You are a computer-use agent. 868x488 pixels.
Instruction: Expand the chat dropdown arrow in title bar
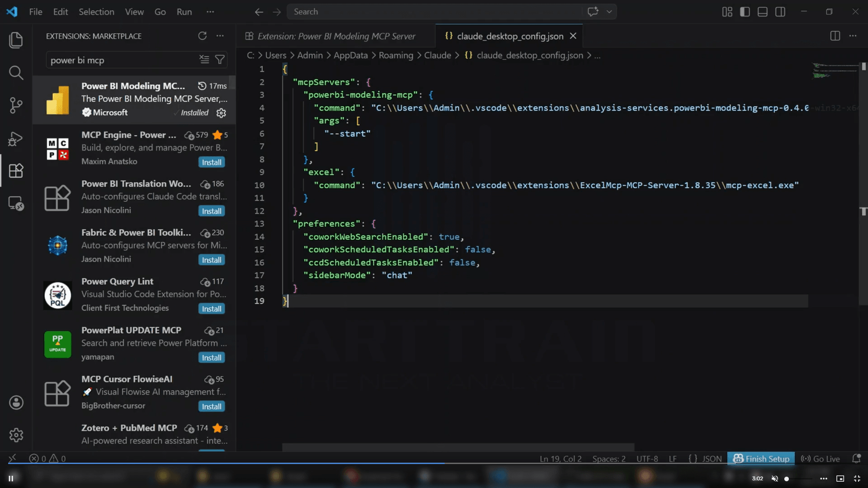pos(609,12)
